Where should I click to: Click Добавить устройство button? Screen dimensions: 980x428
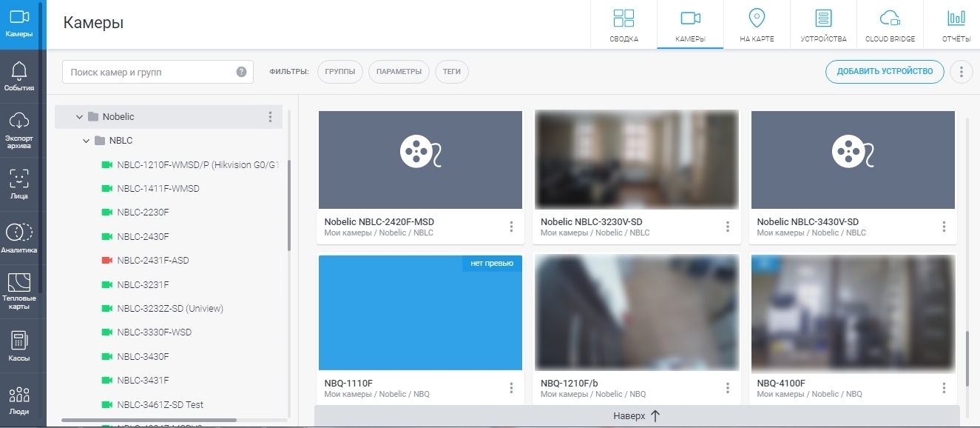(885, 72)
